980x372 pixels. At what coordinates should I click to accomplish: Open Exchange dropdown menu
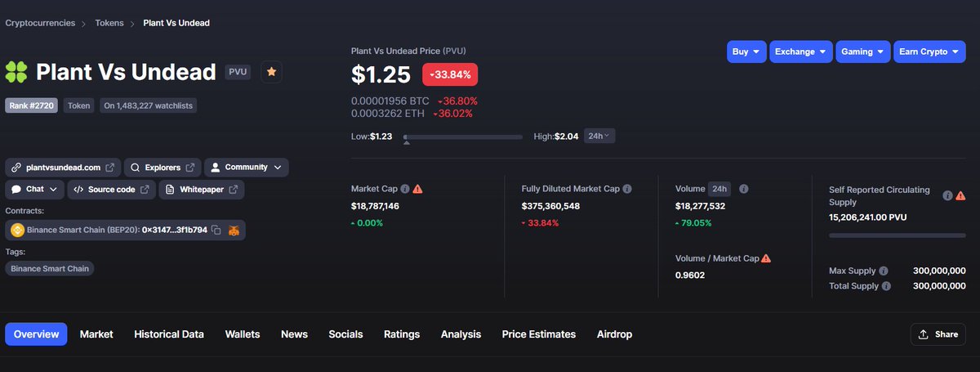click(801, 52)
